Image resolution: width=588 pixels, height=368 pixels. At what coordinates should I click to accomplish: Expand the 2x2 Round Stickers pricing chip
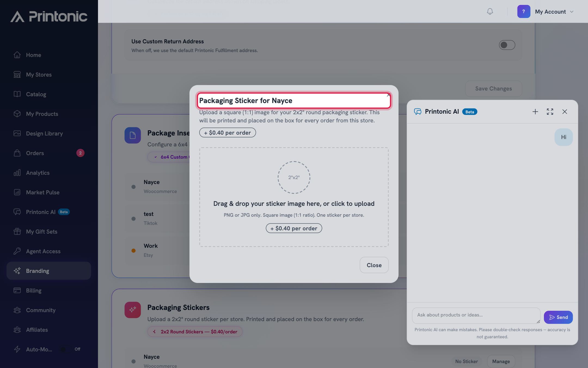(195, 332)
